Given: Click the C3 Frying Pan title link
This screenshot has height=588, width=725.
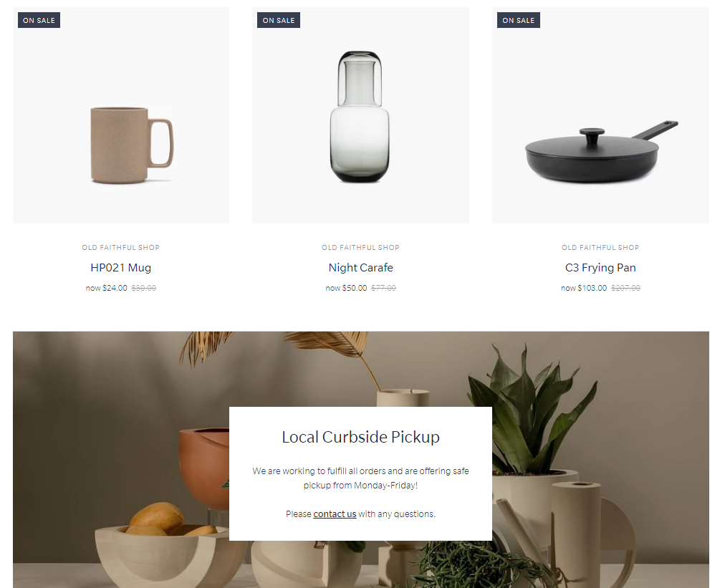Looking at the screenshot, I should [600, 268].
